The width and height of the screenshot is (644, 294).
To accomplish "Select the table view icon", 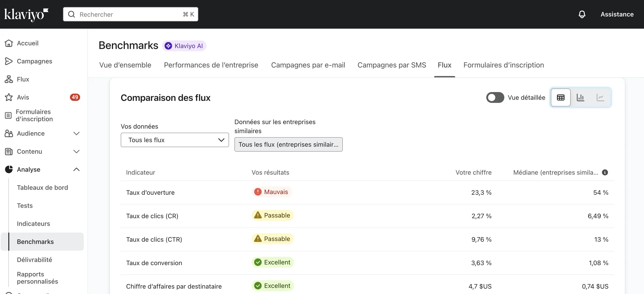I will click(x=561, y=97).
